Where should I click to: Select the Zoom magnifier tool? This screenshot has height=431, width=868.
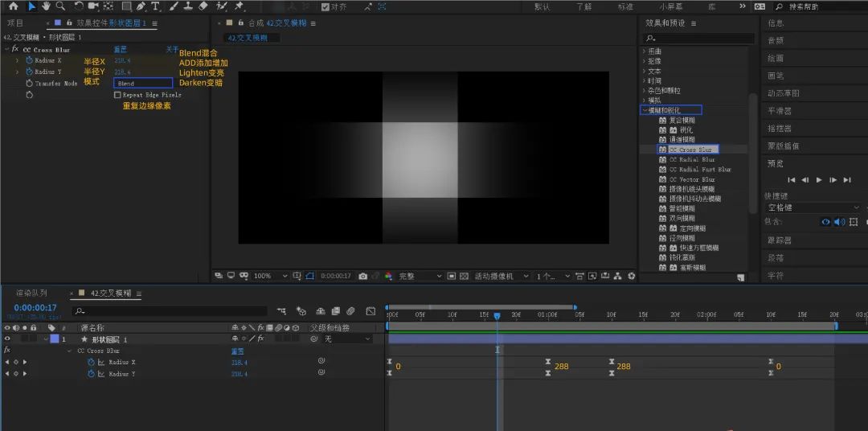coord(60,6)
